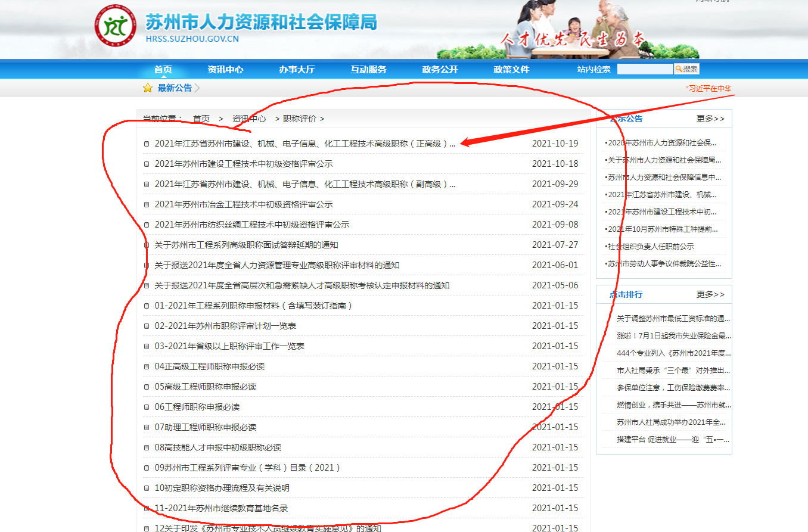
Task: Open 04正高级工程师职称申报必读 link
Action: pyautogui.click(x=209, y=366)
